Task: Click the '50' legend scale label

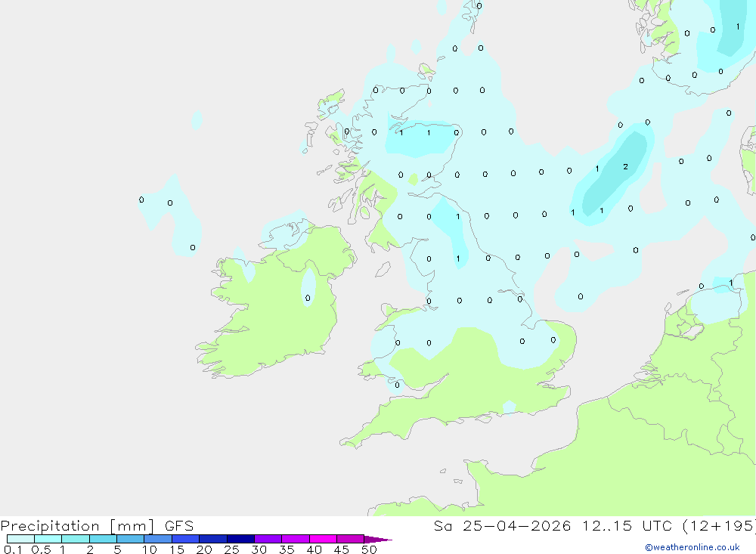Action: (x=369, y=549)
